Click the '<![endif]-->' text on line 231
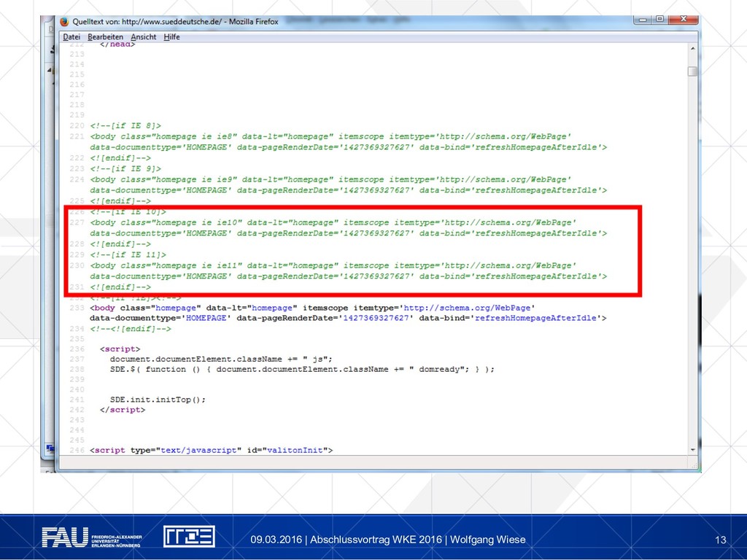Viewport: 747px width, 560px height. 120,287
